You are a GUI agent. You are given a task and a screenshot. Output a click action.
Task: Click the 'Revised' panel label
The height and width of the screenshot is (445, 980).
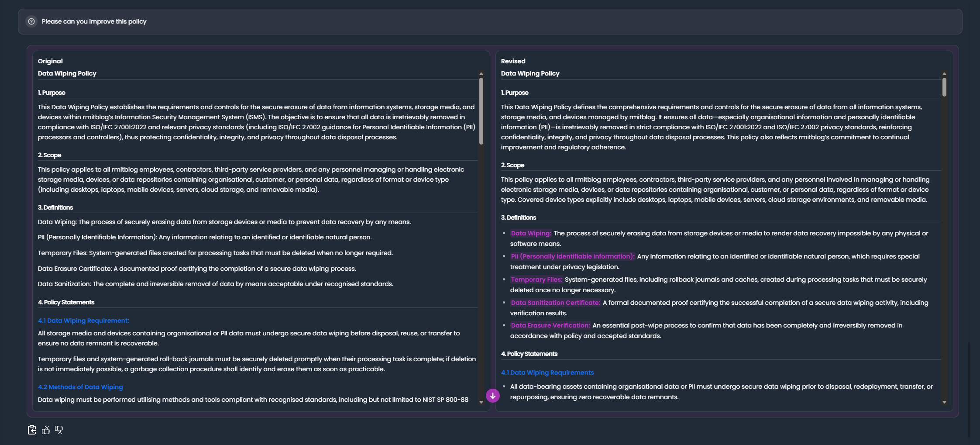[x=513, y=61]
